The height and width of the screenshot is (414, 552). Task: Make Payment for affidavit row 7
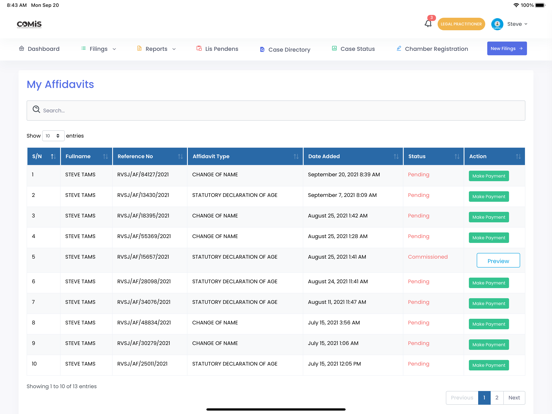[489, 303]
